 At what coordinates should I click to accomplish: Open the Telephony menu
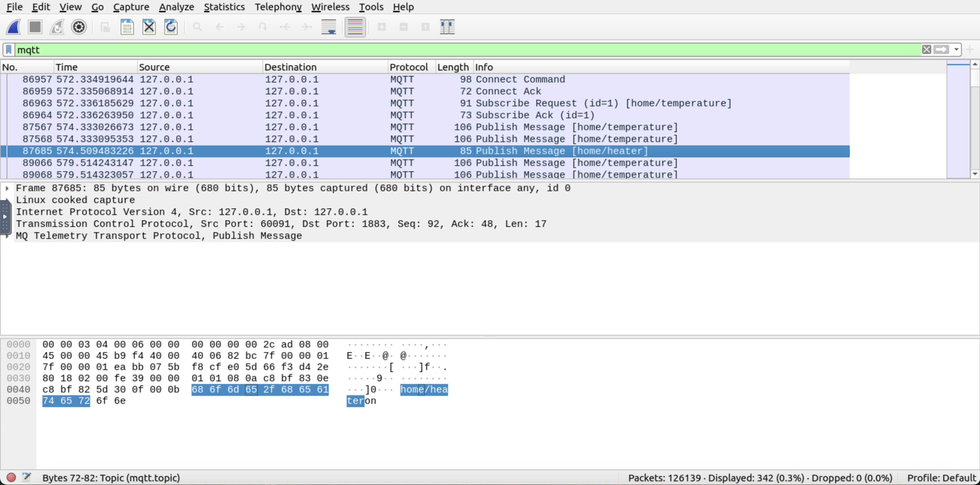click(278, 7)
